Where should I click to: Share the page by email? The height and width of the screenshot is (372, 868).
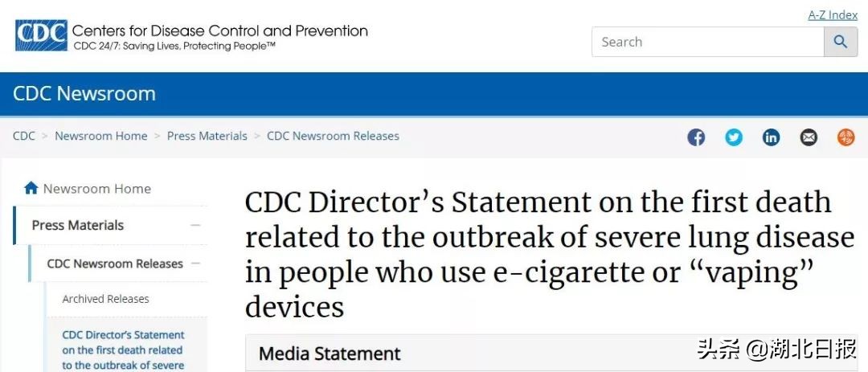coord(809,137)
